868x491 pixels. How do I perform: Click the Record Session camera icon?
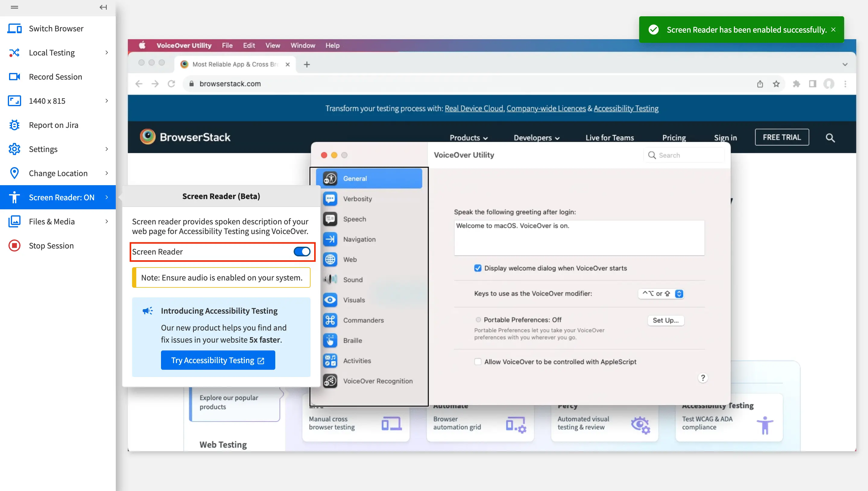(x=14, y=77)
